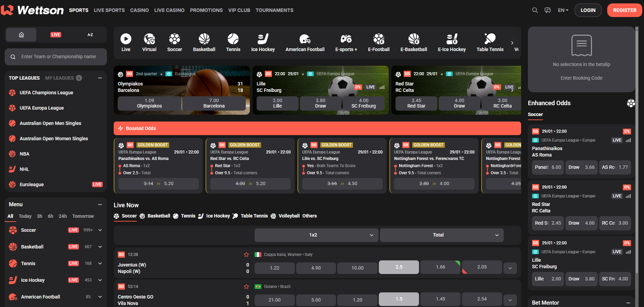The image size is (644, 307).
Task: Select the E-sports+ category icon
Action: point(346,42)
